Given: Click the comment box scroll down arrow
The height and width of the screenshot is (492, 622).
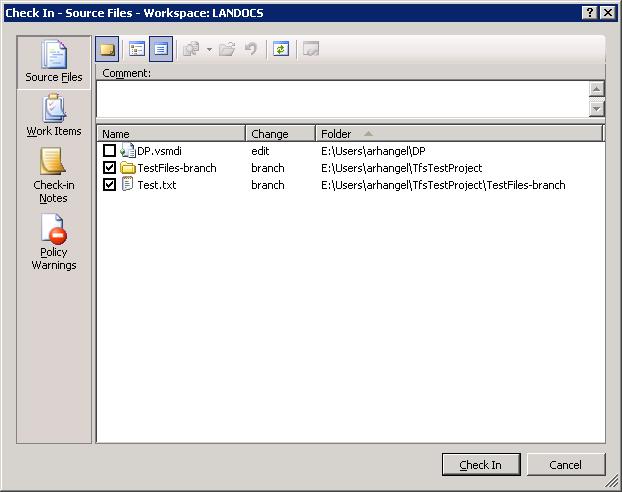Looking at the screenshot, I should pos(597,109).
